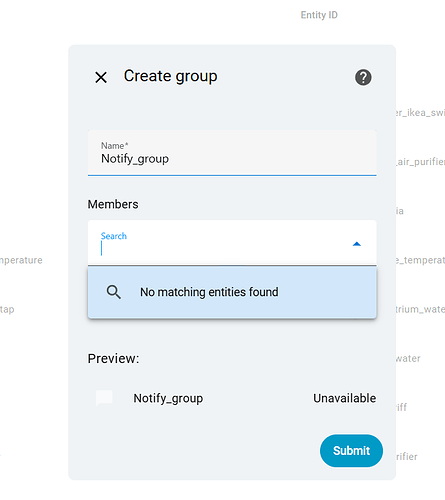Click the Members section label
This screenshot has height=500, width=445.
tap(113, 204)
